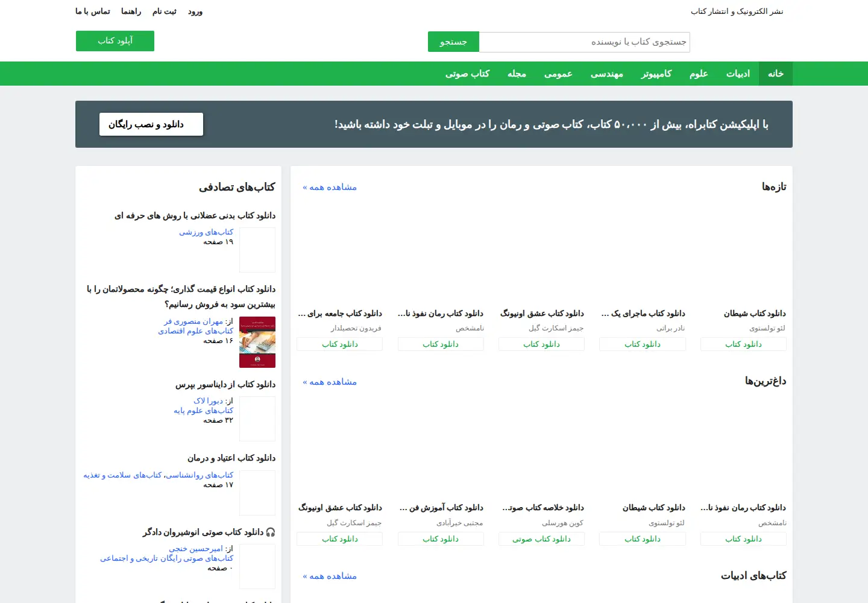Click دانلود کتاب button under فریدون تحصیلدار
Screen dimensions: 868x603
pos(340,344)
